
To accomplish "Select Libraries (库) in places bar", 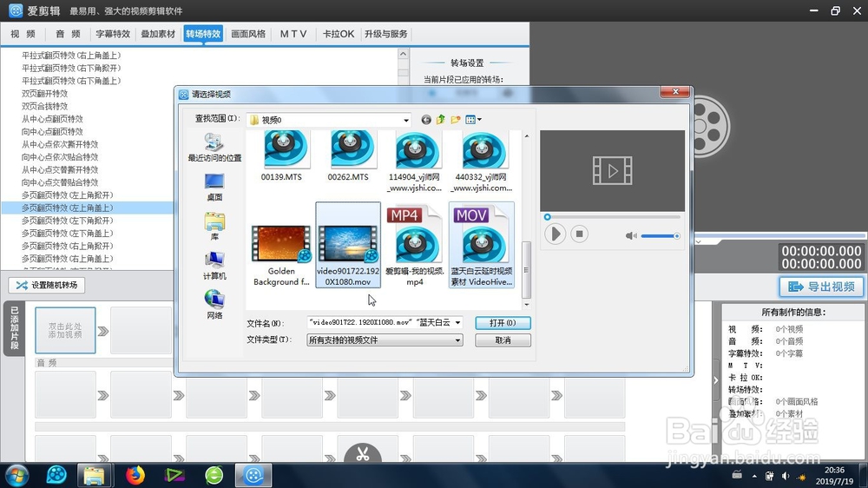I will click(214, 227).
